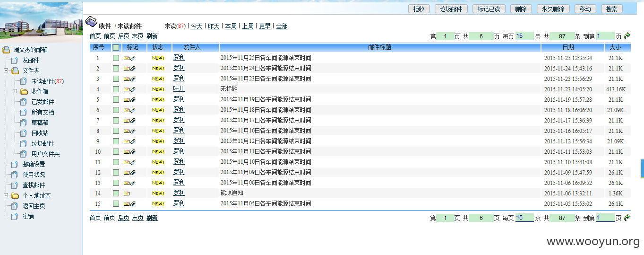Filter mails by 本周
Screen dimensions: 644x255
click(x=231, y=26)
